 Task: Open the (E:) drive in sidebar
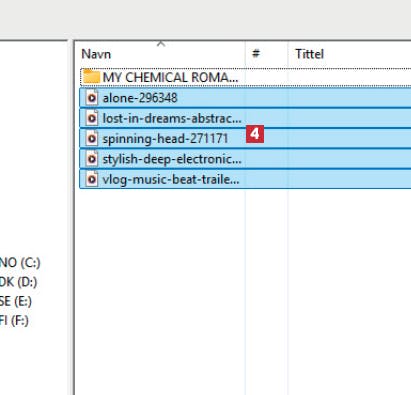(16, 301)
